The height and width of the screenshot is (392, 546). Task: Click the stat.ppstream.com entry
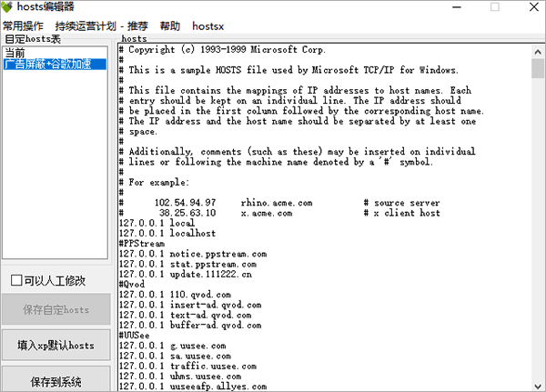187,264
